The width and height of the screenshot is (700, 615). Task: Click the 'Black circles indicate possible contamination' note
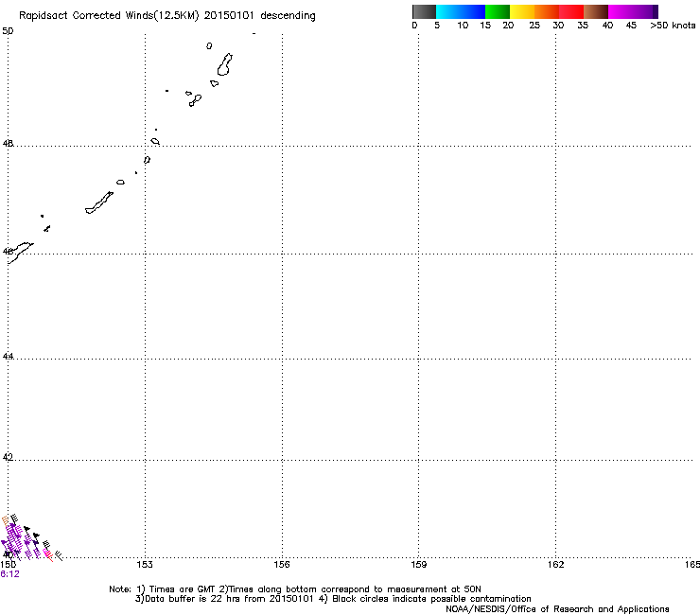431,599
